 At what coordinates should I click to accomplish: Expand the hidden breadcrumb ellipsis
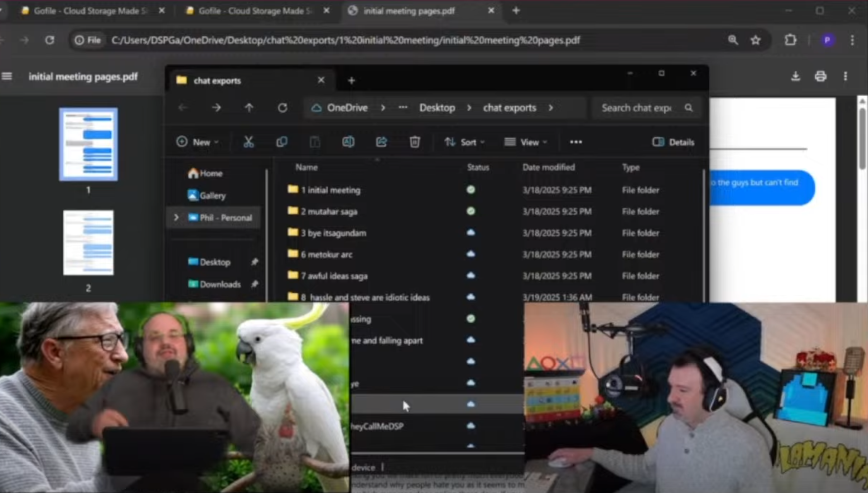point(403,107)
